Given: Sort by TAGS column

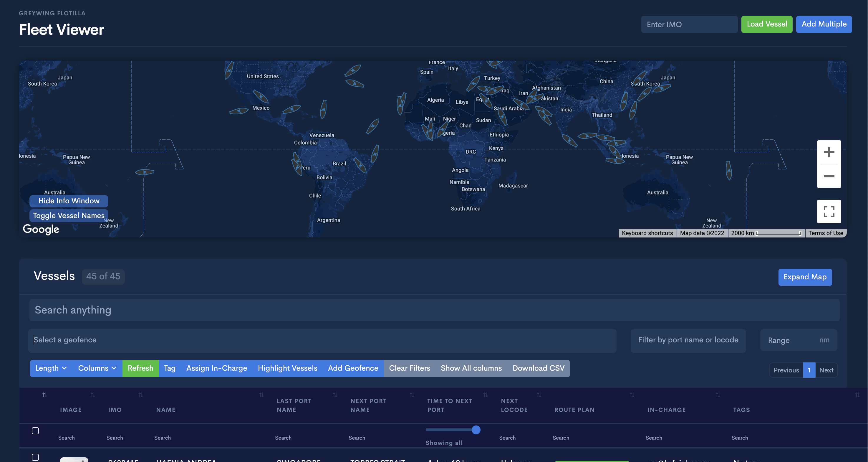Looking at the screenshot, I should pos(857,395).
